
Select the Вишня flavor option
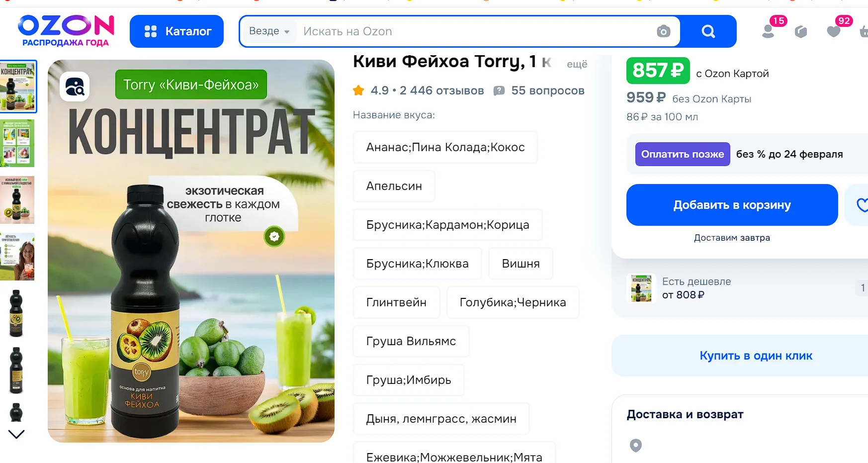click(521, 264)
